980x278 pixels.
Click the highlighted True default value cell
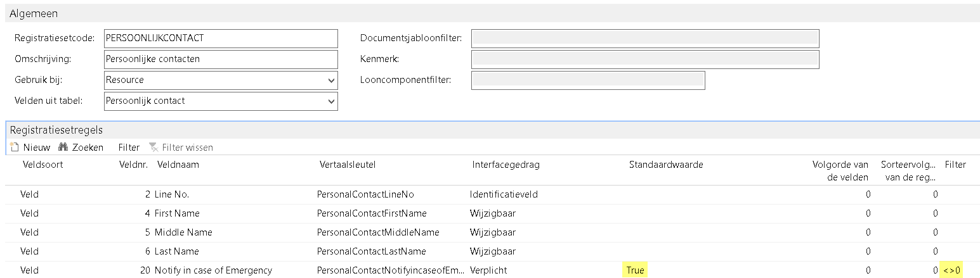click(x=635, y=270)
